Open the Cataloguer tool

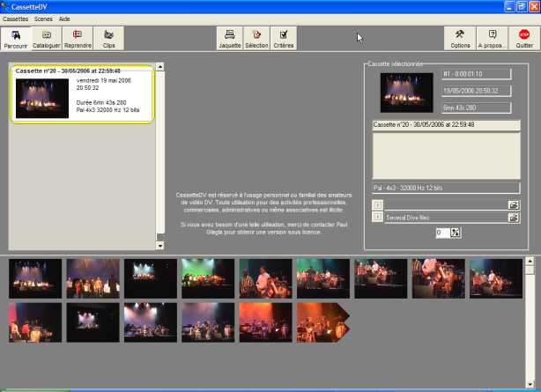click(47, 38)
